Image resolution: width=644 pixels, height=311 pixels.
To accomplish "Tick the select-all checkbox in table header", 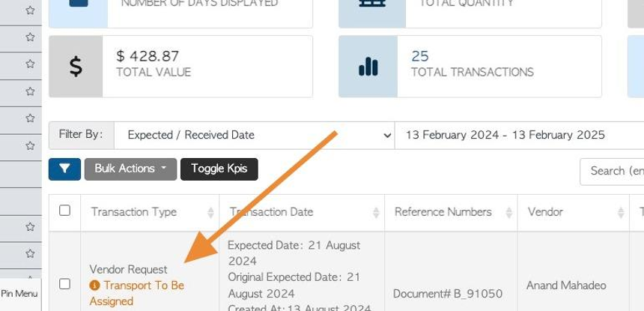I will click(x=64, y=211).
